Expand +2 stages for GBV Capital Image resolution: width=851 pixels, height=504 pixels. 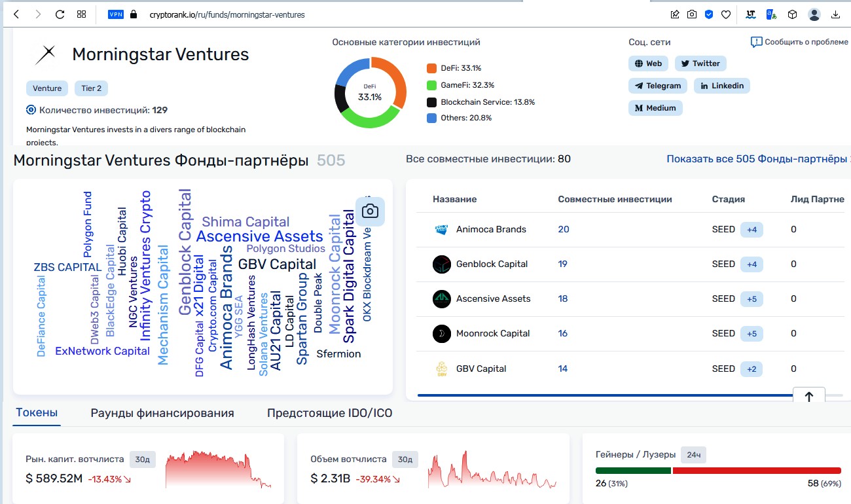coord(751,369)
